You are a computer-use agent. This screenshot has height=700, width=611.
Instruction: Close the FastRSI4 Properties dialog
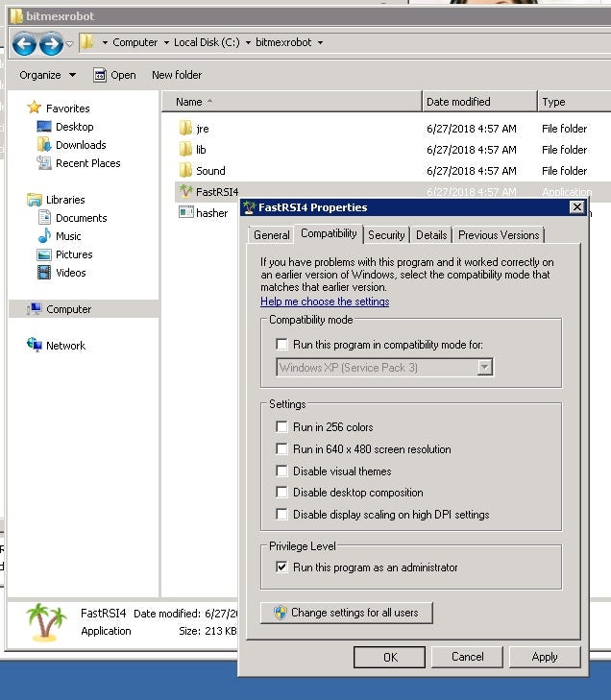(x=577, y=207)
